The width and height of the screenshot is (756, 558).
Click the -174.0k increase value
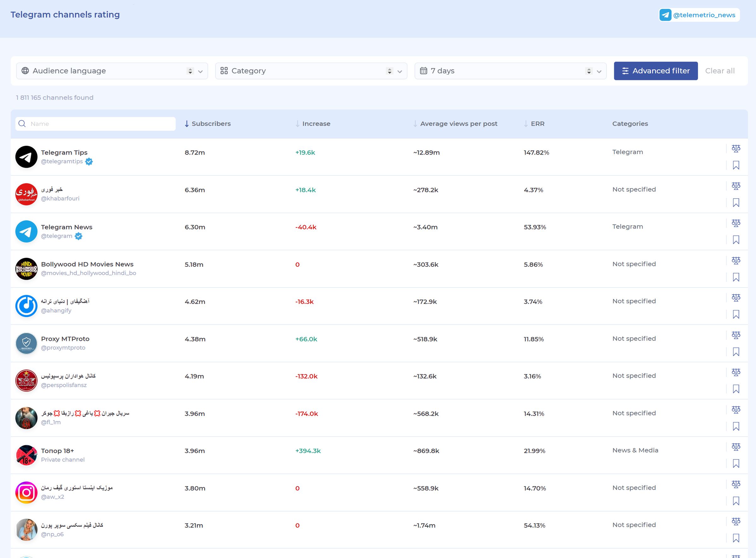tap(307, 414)
